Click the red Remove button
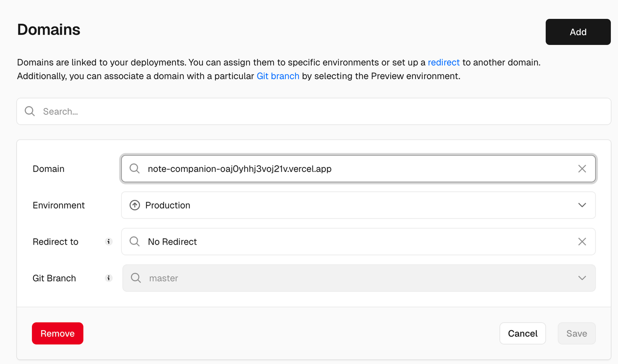618x364 pixels. point(57,334)
